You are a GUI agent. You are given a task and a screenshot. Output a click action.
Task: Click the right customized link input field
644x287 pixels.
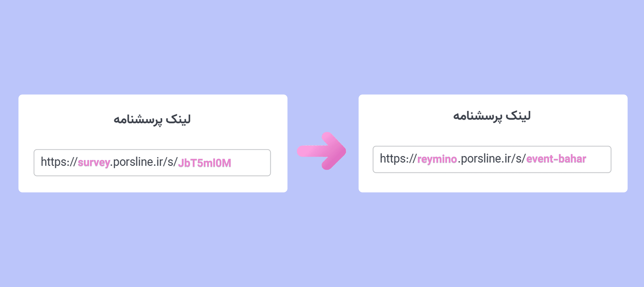[x=492, y=159]
